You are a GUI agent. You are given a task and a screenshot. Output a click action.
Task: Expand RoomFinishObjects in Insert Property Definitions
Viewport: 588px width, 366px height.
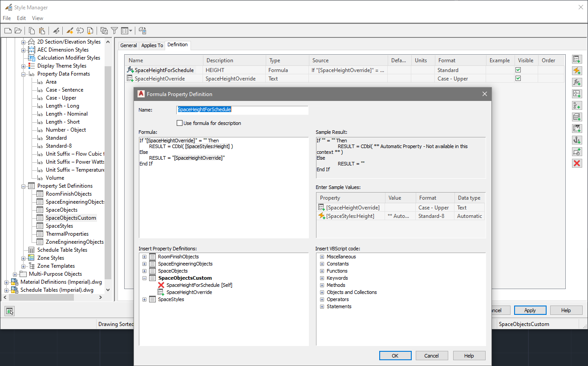[x=144, y=256]
